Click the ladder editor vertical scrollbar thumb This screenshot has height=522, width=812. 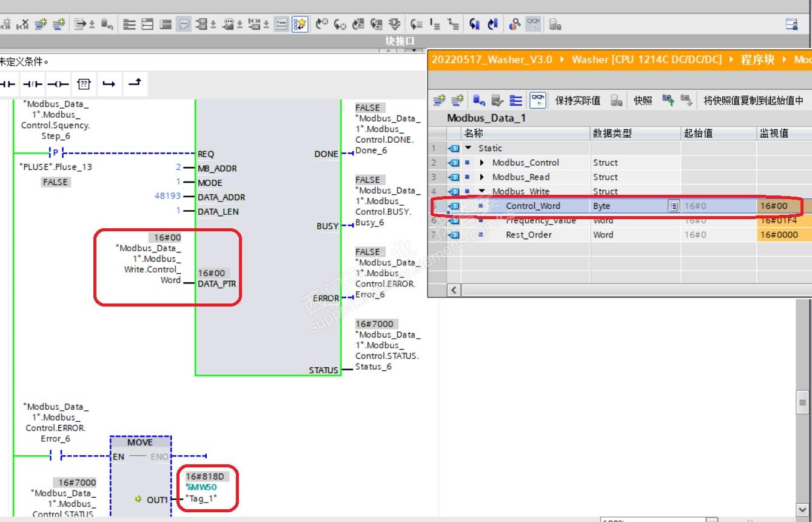[x=802, y=402]
